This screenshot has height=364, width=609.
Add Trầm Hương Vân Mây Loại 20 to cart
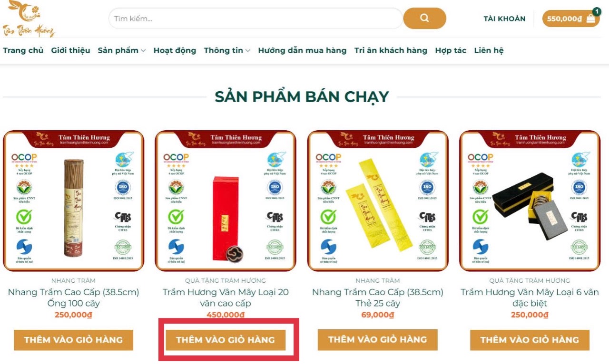tap(226, 340)
